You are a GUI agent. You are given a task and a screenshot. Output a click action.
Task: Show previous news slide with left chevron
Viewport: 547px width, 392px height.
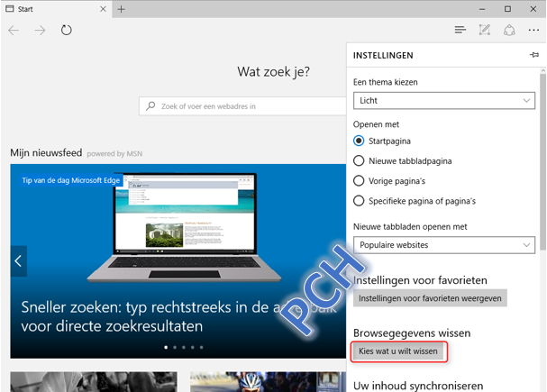pos(18,260)
